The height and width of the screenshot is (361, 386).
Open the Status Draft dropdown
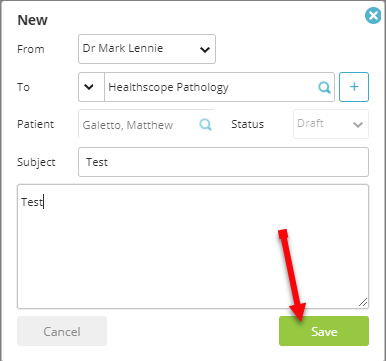(331, 124)
